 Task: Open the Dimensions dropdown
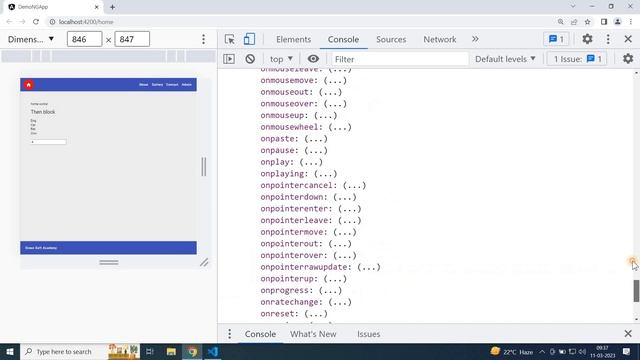[31, 39]
